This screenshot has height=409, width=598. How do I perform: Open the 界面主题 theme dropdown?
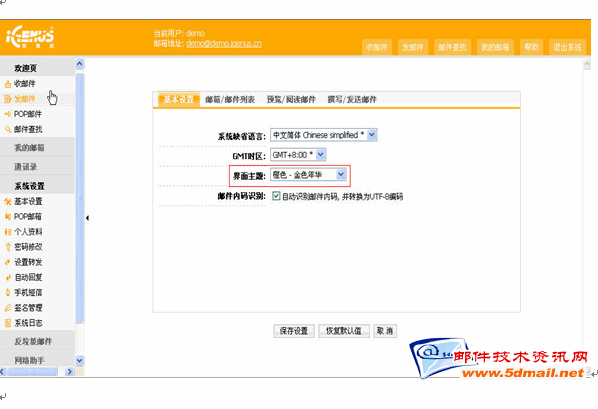coord(308,175)
